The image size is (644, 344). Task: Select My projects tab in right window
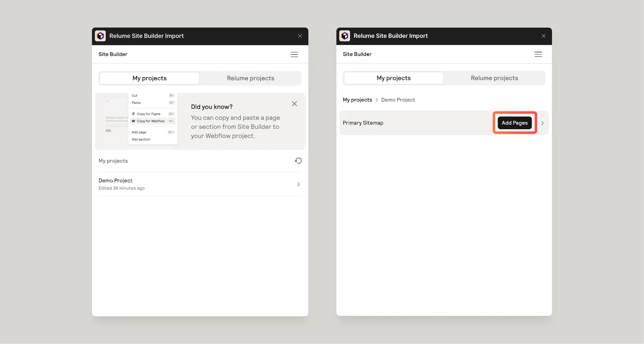(x=394, y=78)
